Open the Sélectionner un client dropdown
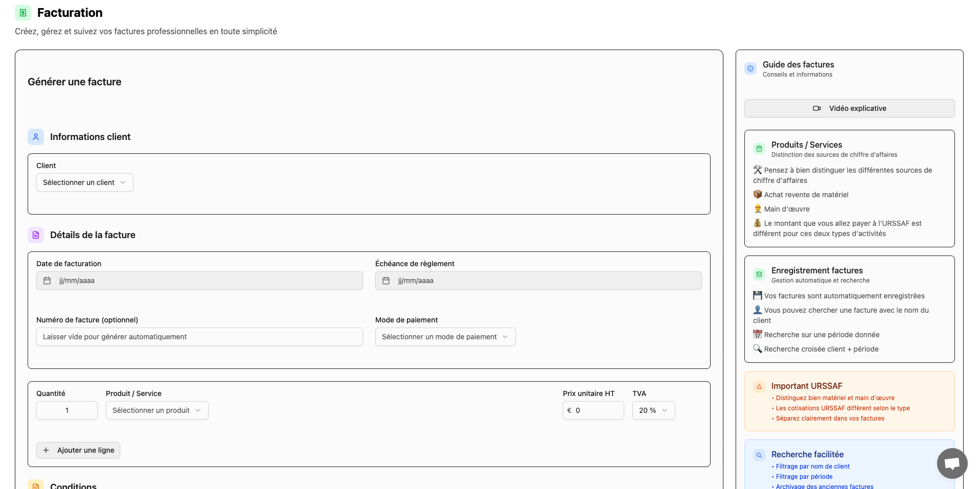Viewport: 980px width, 489px height. 85,182
